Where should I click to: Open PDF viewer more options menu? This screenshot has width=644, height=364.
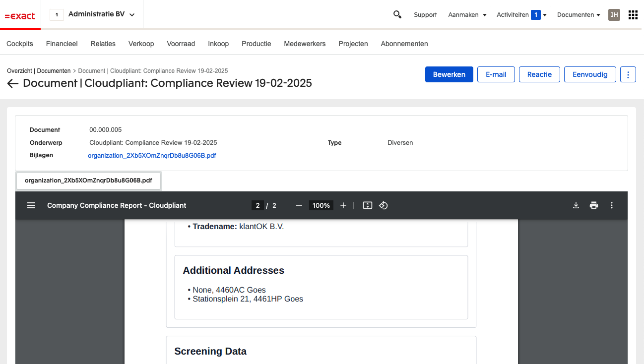(612, 205)
